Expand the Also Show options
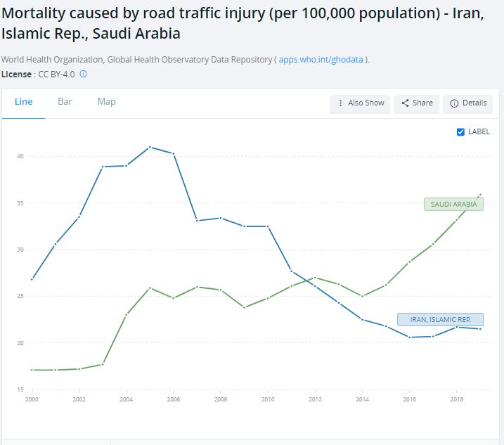Image resolution: width=504 pixels, height=445 pixels. tap(361, 103)
